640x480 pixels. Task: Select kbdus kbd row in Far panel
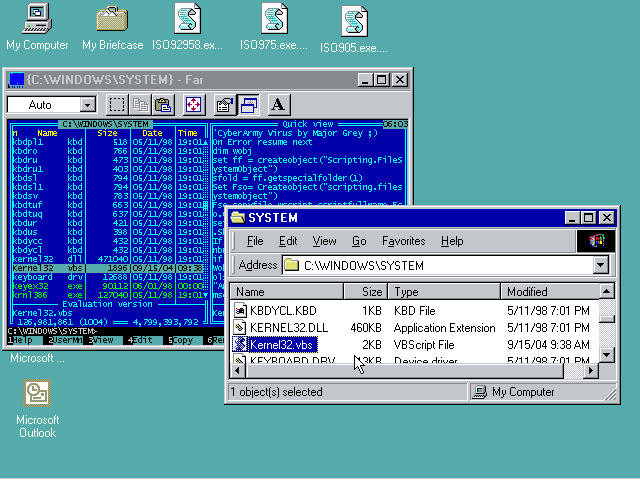point(108,232)
